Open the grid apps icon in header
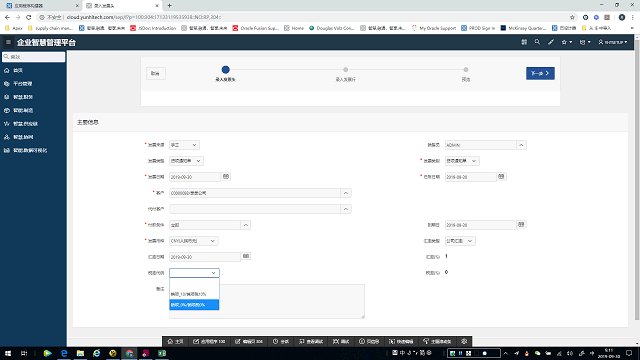The image size is (640, 360). point(524,42)
